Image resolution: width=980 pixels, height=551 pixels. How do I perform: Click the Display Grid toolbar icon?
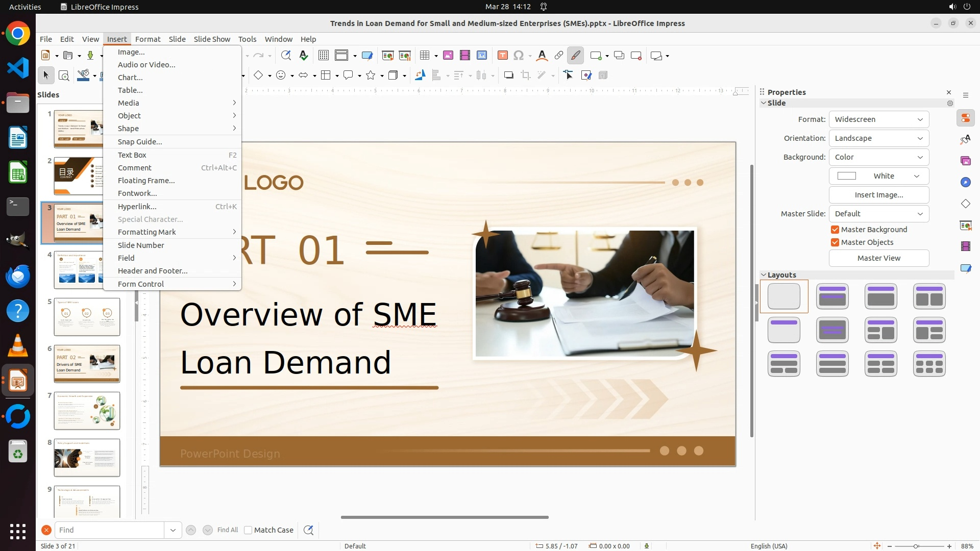click(323, 56)
